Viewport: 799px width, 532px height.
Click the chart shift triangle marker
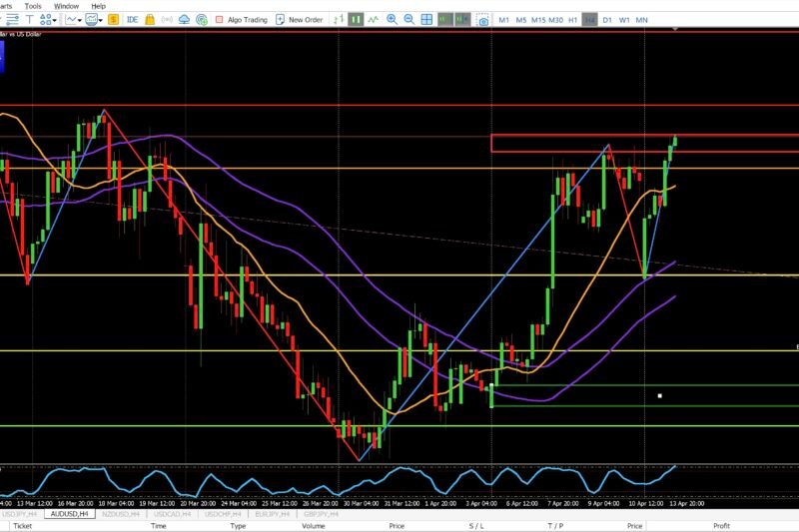click(675, 30)
